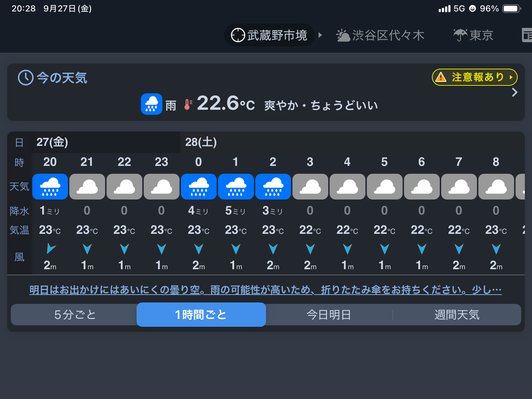Tap the thermometer icon beside 22.6°C
The height and width of the screenshot is (399, 532).
pyautogui.click(x=188, y=104)
